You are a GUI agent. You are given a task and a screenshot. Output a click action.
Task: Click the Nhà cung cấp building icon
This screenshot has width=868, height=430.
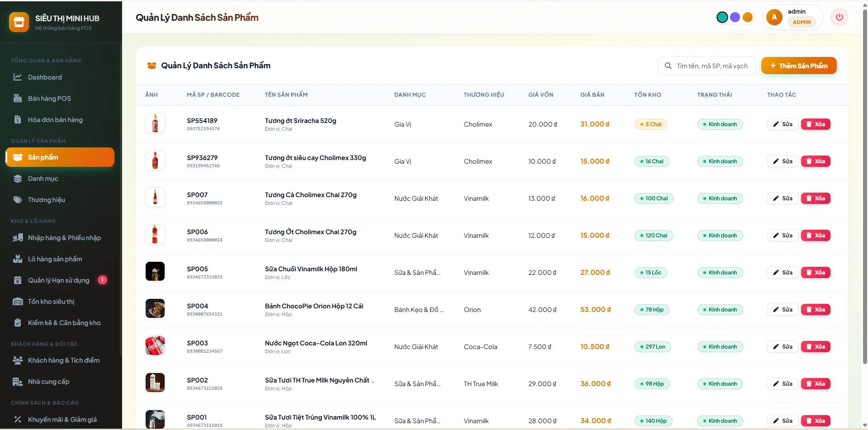click(18, 382)
